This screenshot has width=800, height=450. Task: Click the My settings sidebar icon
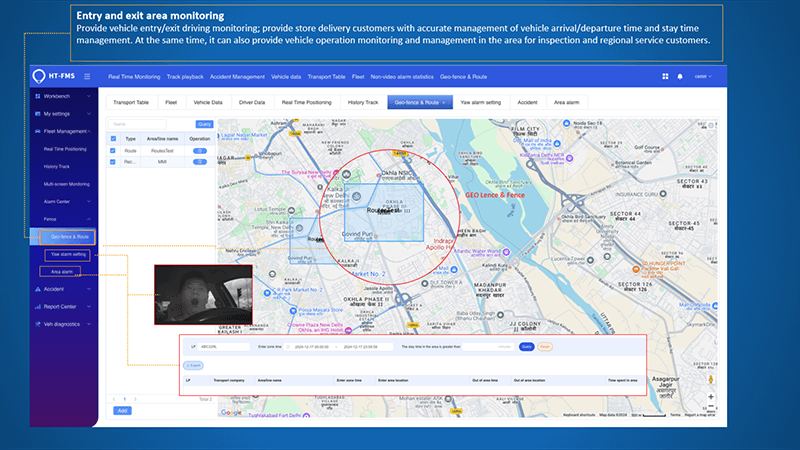point(38,114)
